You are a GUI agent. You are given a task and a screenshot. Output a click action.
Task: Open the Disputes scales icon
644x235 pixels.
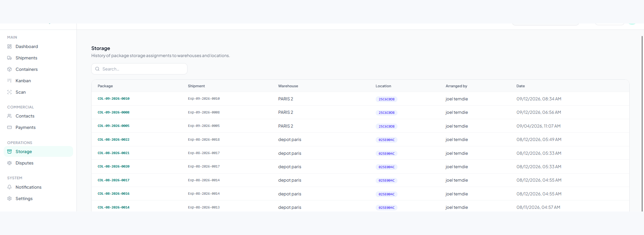(x=9, y=163)
